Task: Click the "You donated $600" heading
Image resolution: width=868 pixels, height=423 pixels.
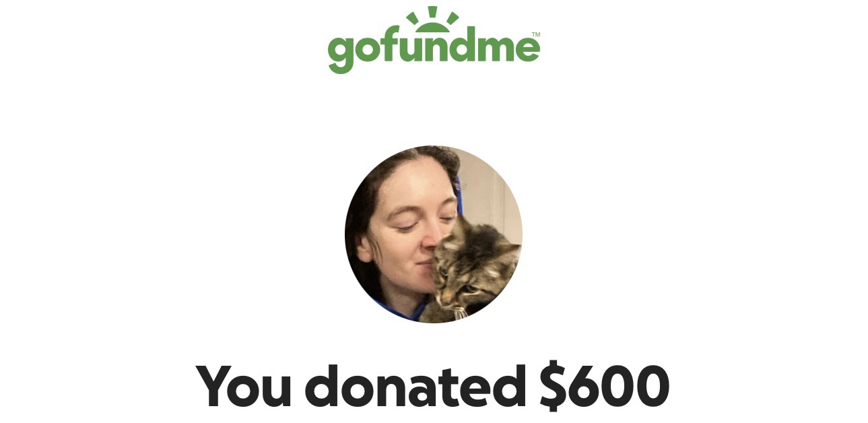Action: coord(433,387)
